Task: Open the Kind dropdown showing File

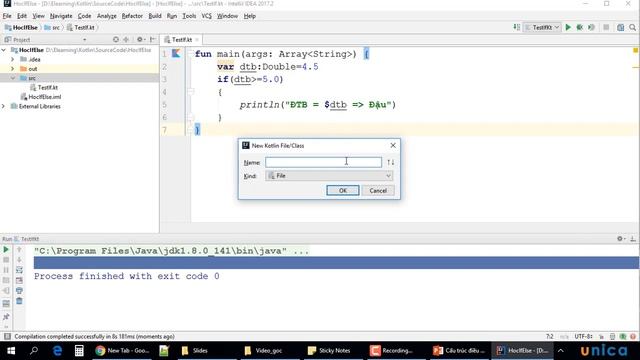Action: tap(329, 176)
